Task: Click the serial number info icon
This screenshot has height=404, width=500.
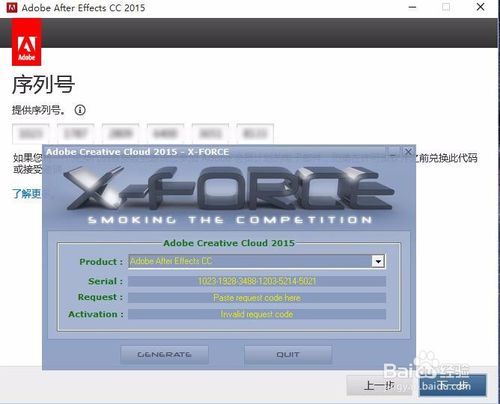Action: [80, 110]
